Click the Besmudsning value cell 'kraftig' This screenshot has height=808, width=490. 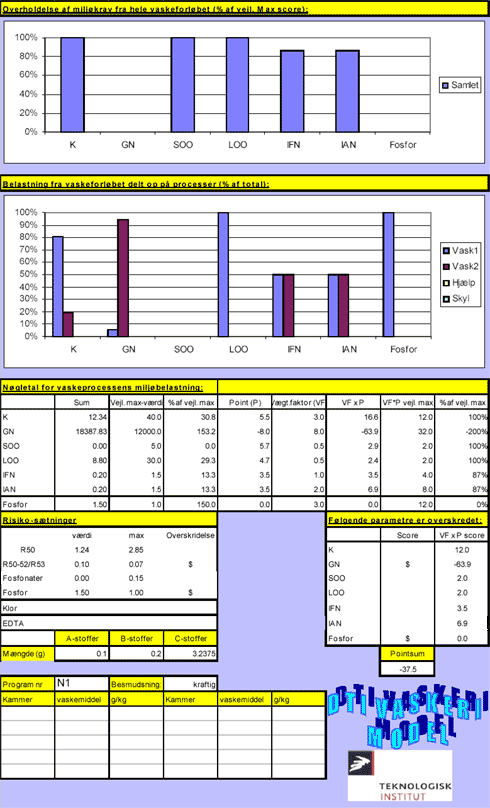click(190, 684)
